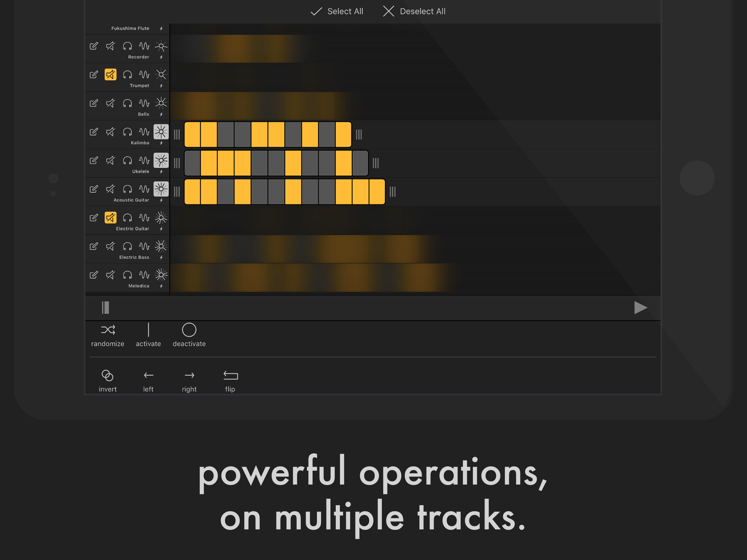This screenshot has height=560, width=747.
Task: Shift selected steps with right arrow
Action: click(x=189, y=375)
